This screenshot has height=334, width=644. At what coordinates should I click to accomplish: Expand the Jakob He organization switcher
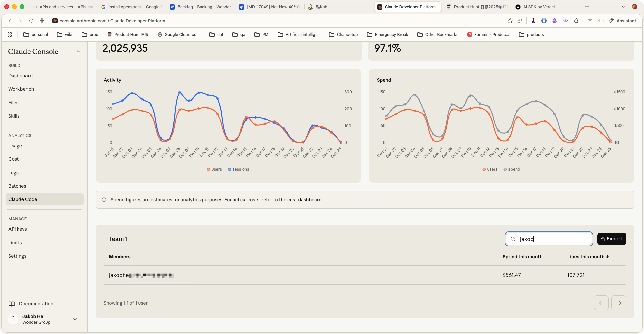(75, 319)
